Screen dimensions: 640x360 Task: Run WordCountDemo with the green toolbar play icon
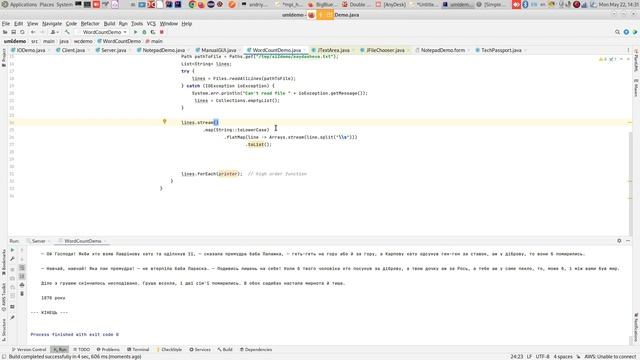click(136, 32)
